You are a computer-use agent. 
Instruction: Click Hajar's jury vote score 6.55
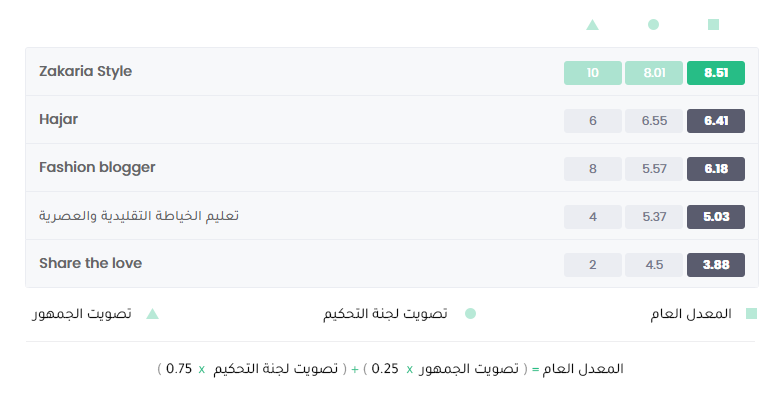coord(654,121)
